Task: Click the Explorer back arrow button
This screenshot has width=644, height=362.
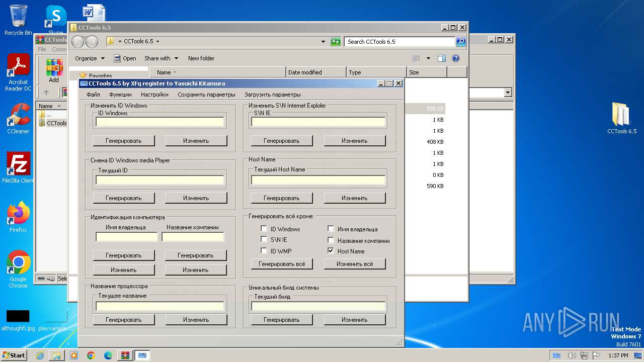Action: [78, 42]
